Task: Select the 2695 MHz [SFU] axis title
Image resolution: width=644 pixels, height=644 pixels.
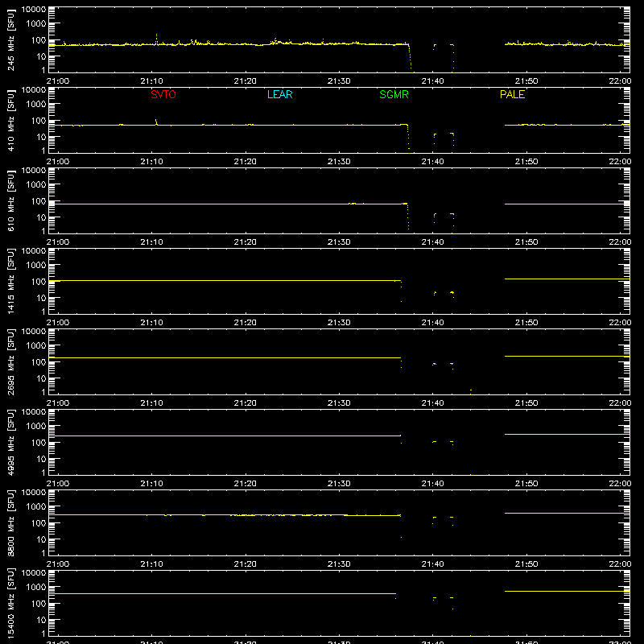Action: point(10,361)
